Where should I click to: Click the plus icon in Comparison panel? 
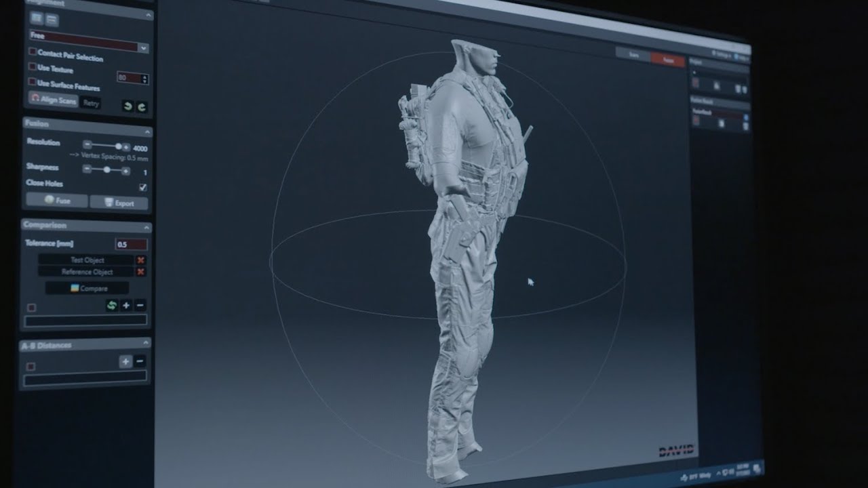tap(126, 306)
